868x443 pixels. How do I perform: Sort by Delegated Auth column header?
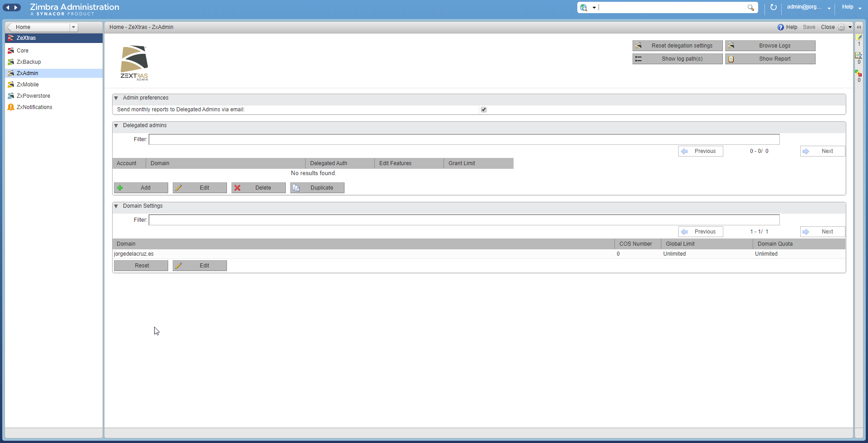340,163
